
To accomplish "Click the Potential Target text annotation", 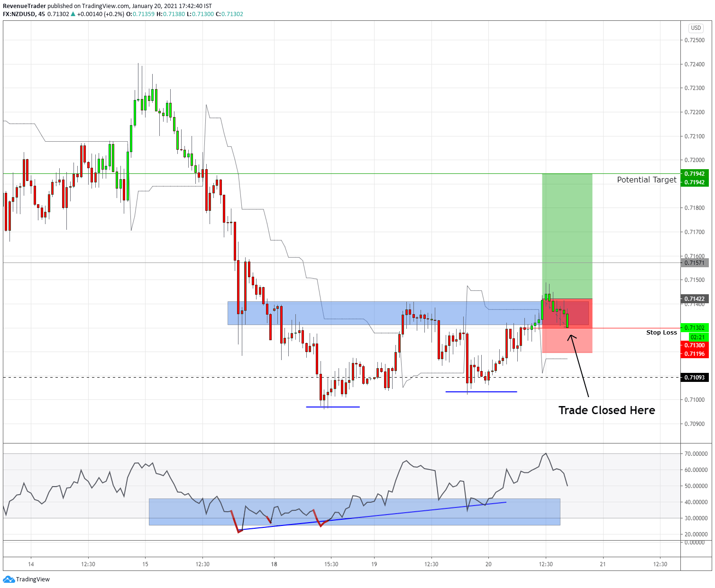I will pos(646,180).
